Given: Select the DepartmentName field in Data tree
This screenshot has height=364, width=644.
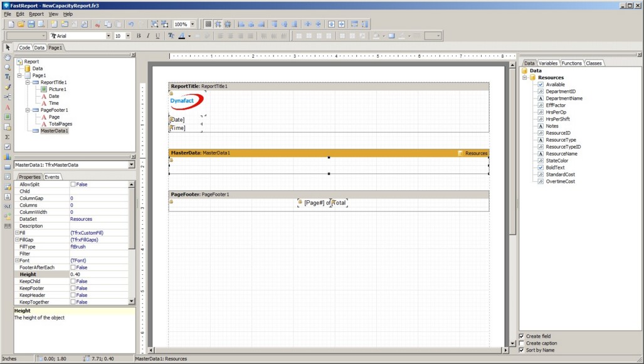Looking at the screenshot, I should 564,99.
